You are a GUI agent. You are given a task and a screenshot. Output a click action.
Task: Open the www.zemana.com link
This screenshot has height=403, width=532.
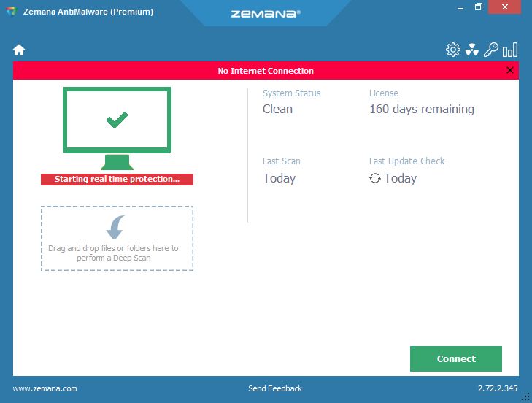coord(45,388)
